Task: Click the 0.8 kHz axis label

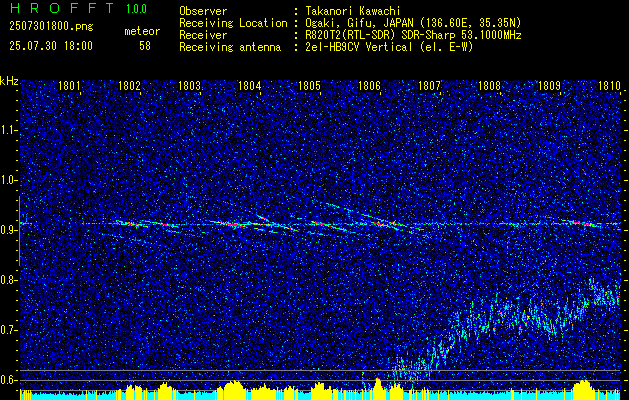Action: coord(7,280)
